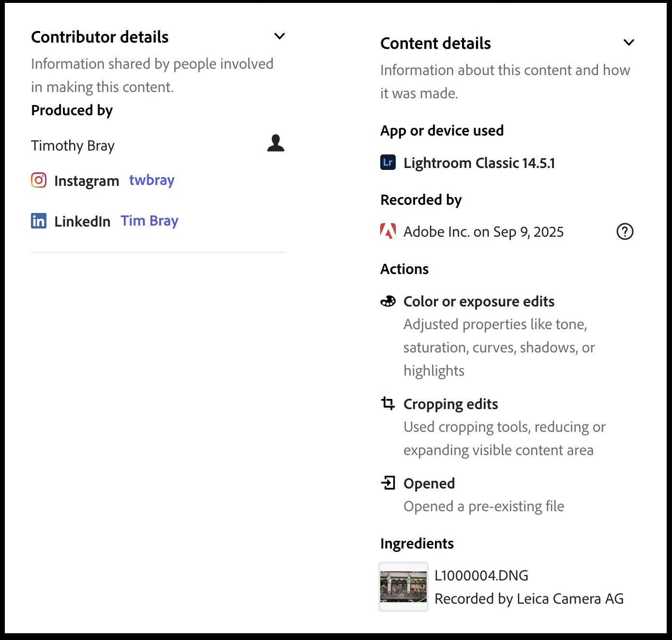Collapse the Content details section
Image resolution: width=672 pixels, height=640 pixels.
tap(628, 43)
